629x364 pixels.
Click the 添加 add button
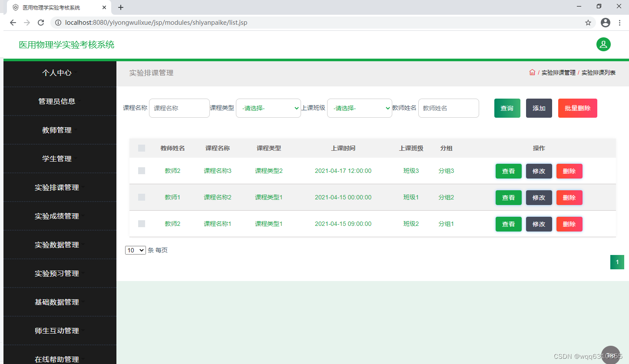[539, 108]
